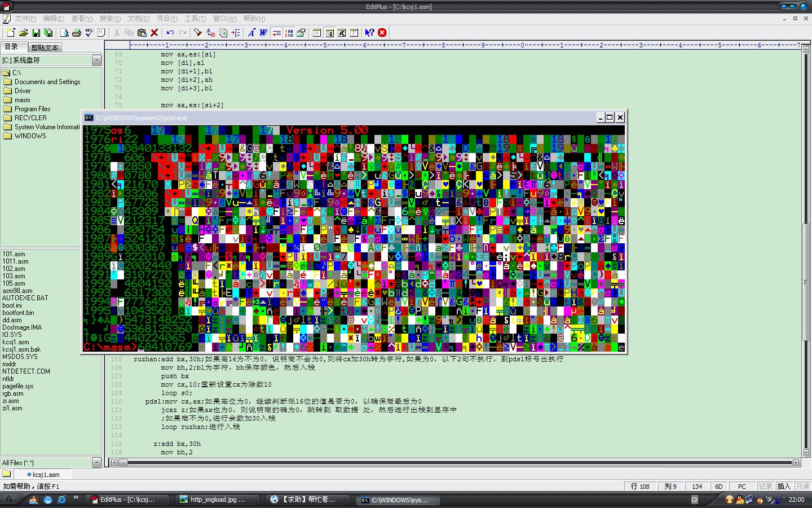
Task: Click the red circle Stop icon
Action: point(382,33)
